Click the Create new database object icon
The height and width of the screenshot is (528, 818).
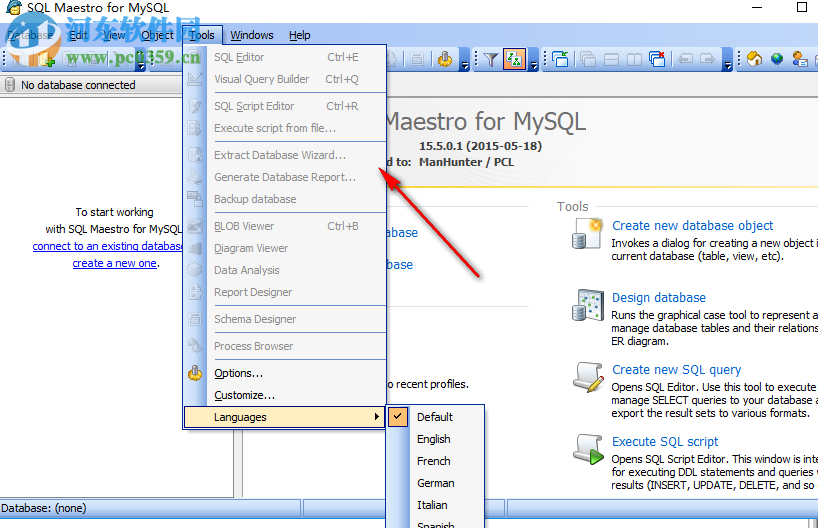(587, 234)
